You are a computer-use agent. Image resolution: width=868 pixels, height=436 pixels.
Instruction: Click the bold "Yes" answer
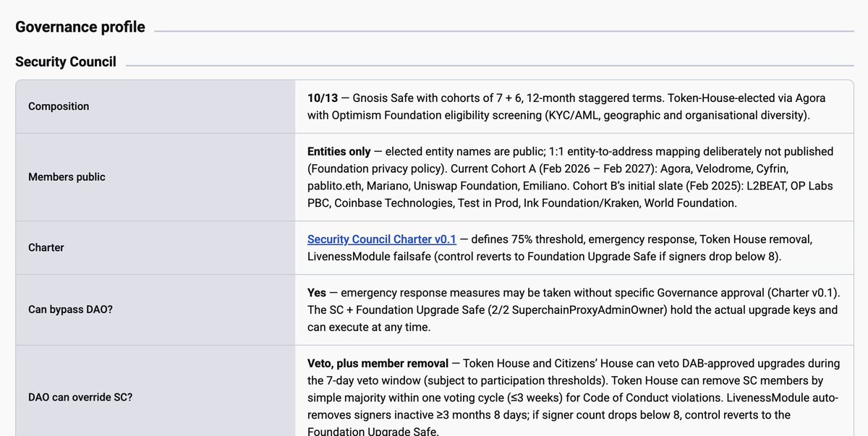pyautogui.click(x=317, y=293)
